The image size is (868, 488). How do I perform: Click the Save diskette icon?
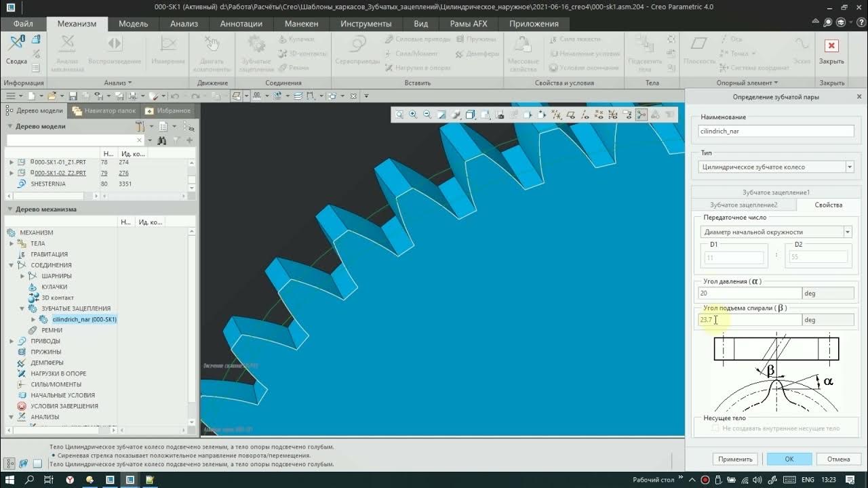click(73, 96)
